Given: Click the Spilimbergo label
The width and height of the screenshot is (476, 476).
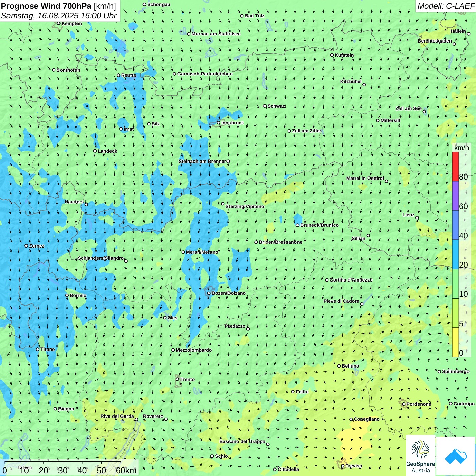Looking at the screenshot, I should click(x=456, y=371).
